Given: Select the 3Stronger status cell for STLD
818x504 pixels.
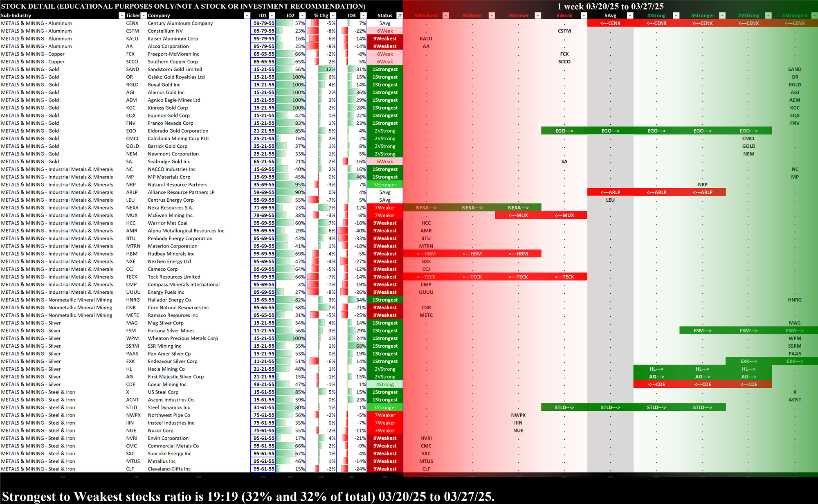Looking at the screenshot, I should coord(385,407).
